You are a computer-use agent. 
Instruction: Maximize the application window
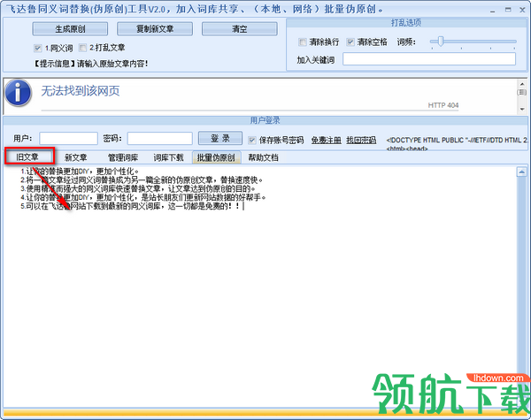tap(508, 10)
